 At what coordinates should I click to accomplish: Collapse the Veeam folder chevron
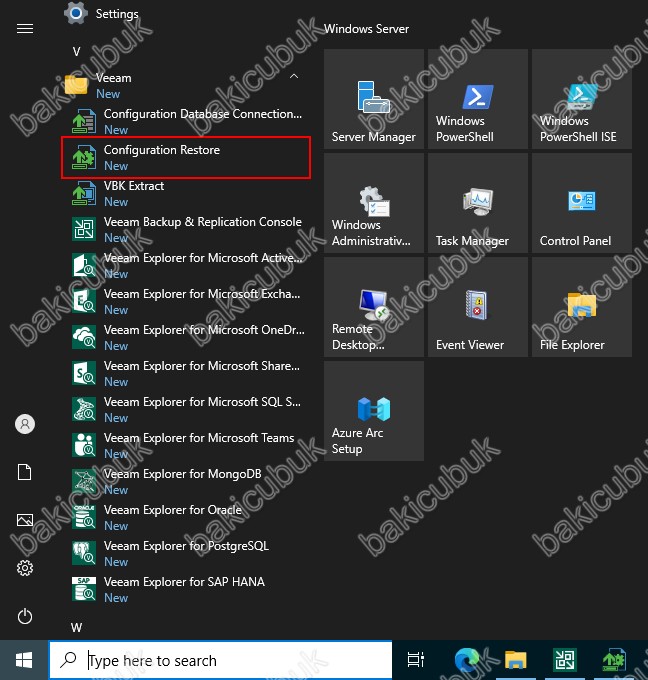[294, 77]
